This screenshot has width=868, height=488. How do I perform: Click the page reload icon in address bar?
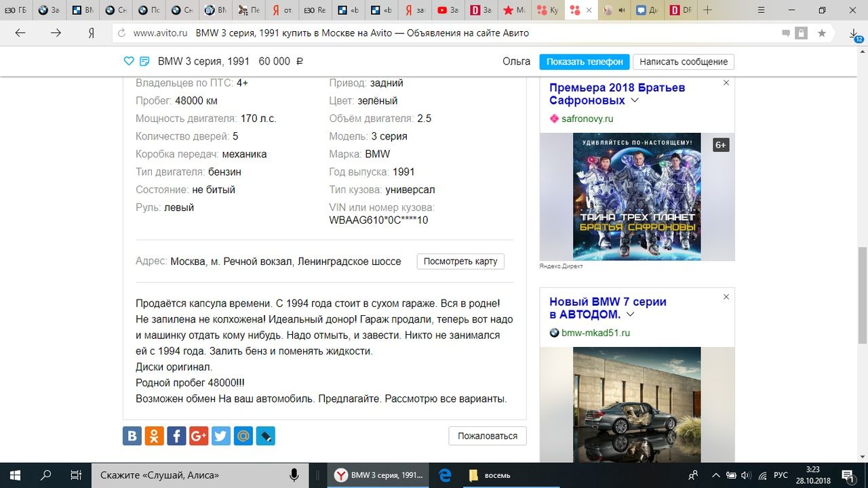(x=122, y=33)
